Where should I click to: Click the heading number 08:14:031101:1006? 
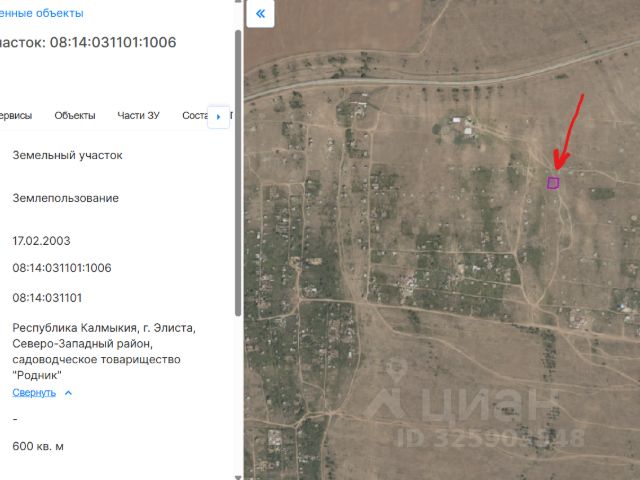coord(113,42)
